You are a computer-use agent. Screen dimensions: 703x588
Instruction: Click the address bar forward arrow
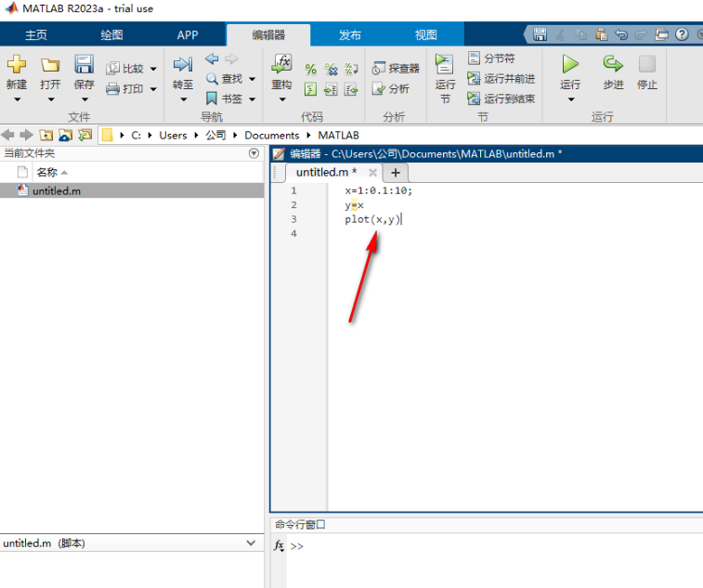26,135
